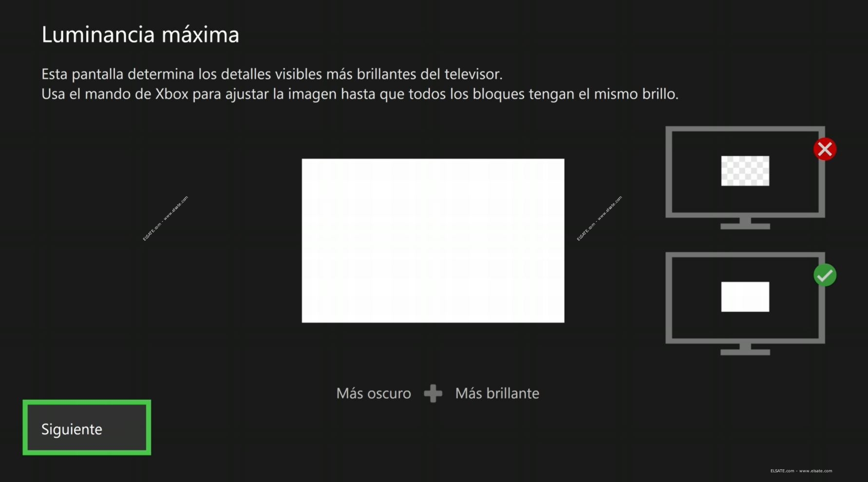Screen dimensions: 868x482
Task: Click the checkered square inside upper TV
Action: tap(745, 171)
